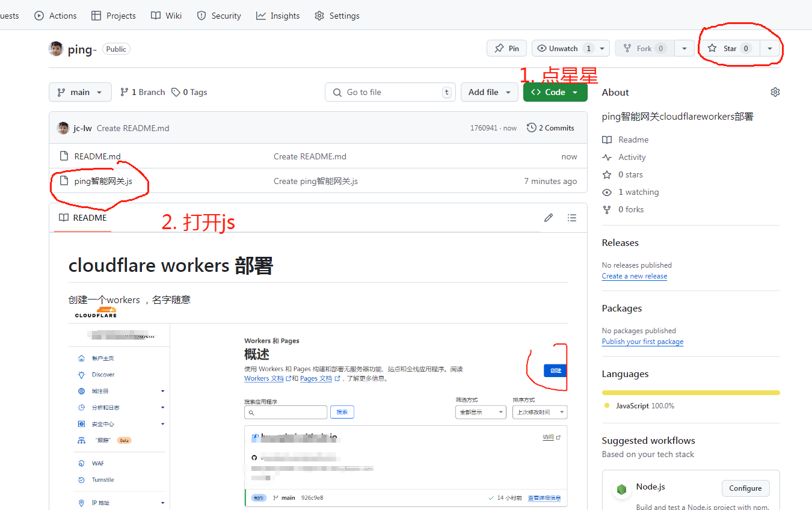This screenshot has height=510, width=812.
Task: Jump to Readme in About sidebar
Action: coord(626,140)
